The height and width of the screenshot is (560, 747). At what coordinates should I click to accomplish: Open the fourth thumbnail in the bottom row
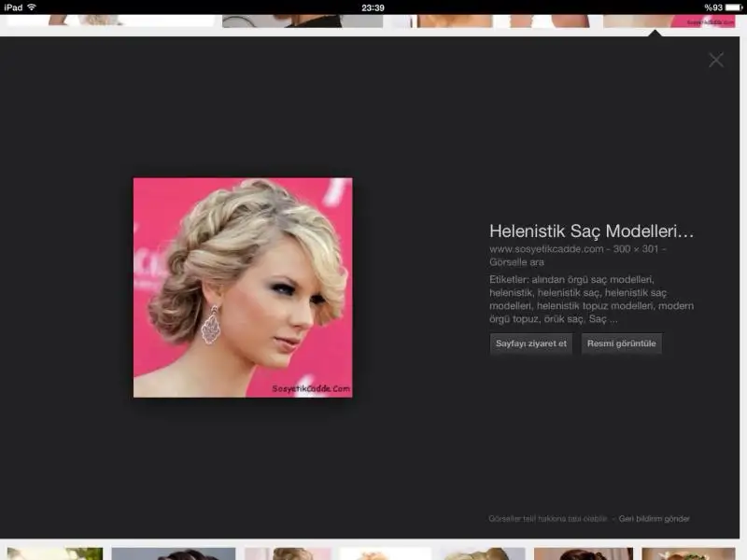tap(385, 553)
